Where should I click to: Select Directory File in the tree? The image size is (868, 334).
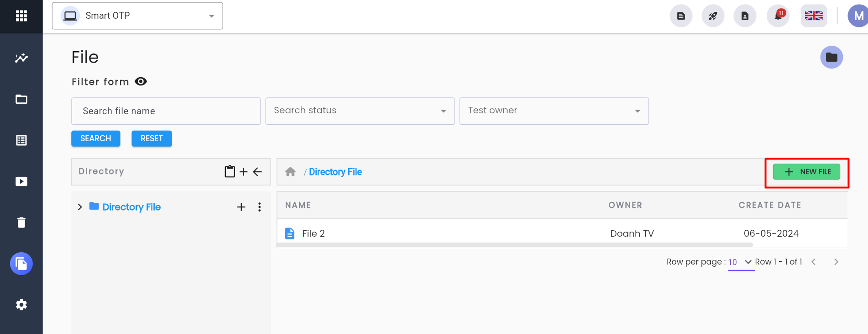coord(131,207)
